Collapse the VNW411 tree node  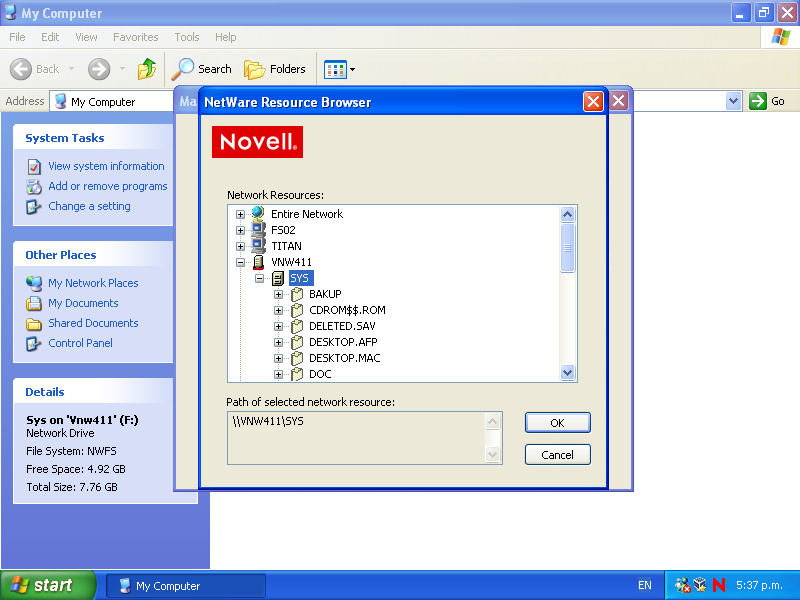click(x=240, y=262)
